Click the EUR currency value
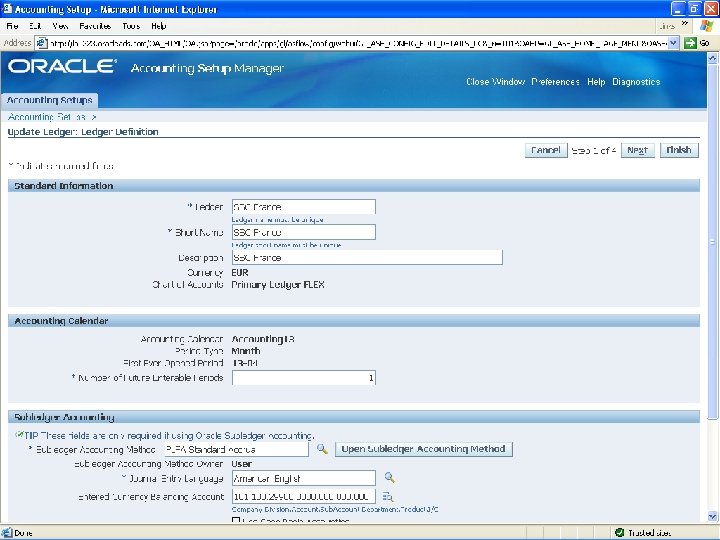The image size is (720, 540). coord(240,272)
